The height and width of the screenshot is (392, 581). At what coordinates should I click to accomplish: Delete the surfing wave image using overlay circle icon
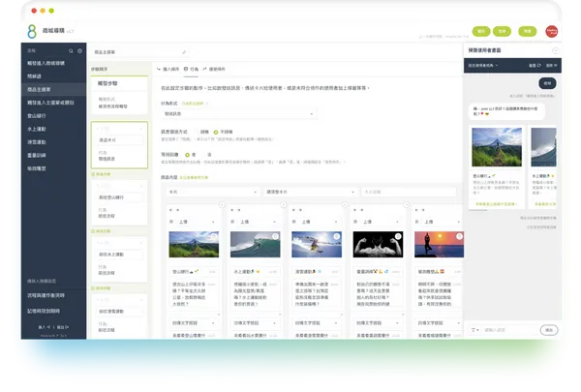click(x=275, y=236)
